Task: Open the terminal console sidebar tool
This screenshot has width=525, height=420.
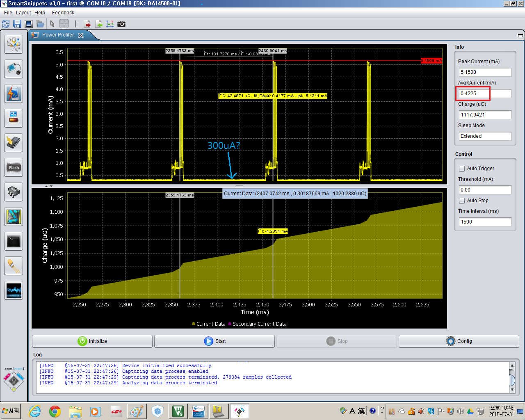Action: pos(14,241)
